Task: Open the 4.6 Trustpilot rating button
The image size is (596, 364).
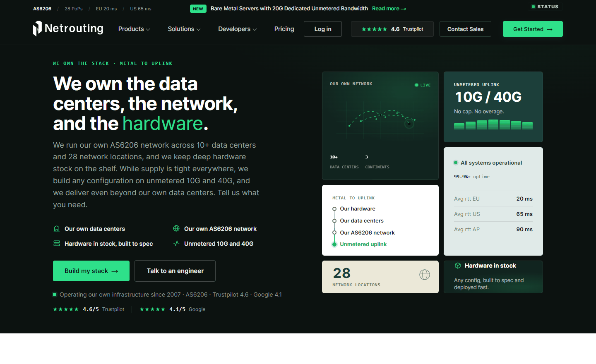Action: click(392, 29)
